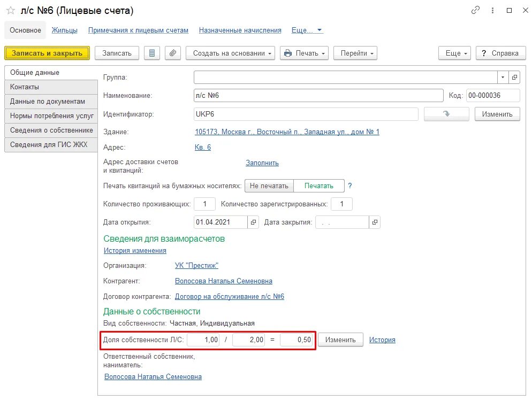Open attached files paperclip icon
This screenshot has height=401, width=532.
pos(173,53)
